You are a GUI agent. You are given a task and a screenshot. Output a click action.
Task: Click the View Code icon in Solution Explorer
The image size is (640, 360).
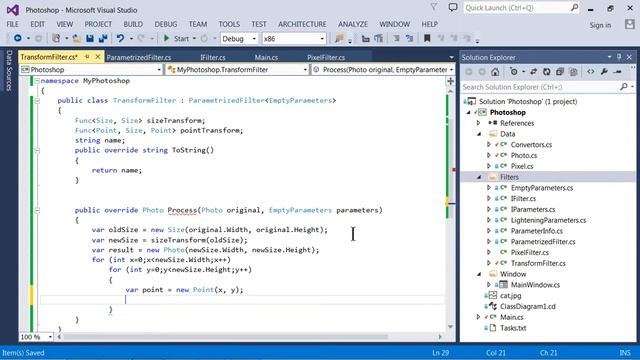pos(591,72)
